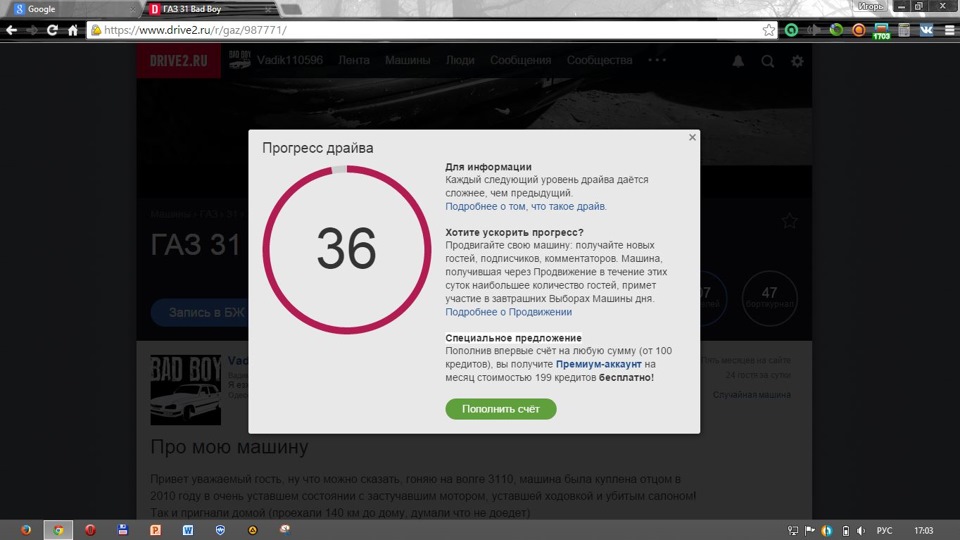The height and width of the screenshot is (540, 960).
Task: Click the Игорь profile button
Action: coord(870,6)
